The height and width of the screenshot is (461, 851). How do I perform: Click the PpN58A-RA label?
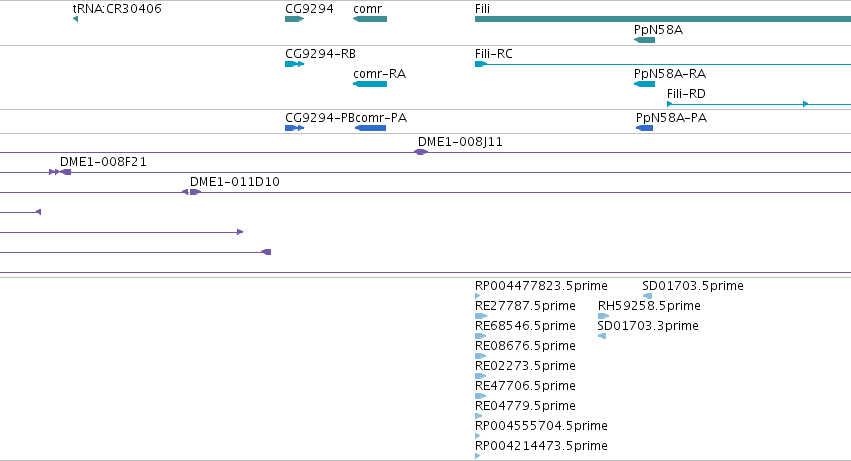[670, 74]
